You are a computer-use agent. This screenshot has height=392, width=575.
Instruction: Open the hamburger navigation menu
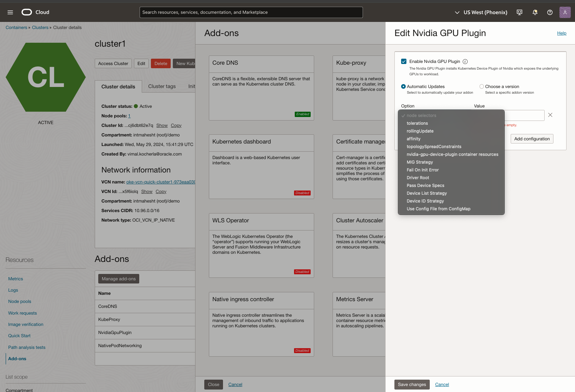(x=10, y=12)
